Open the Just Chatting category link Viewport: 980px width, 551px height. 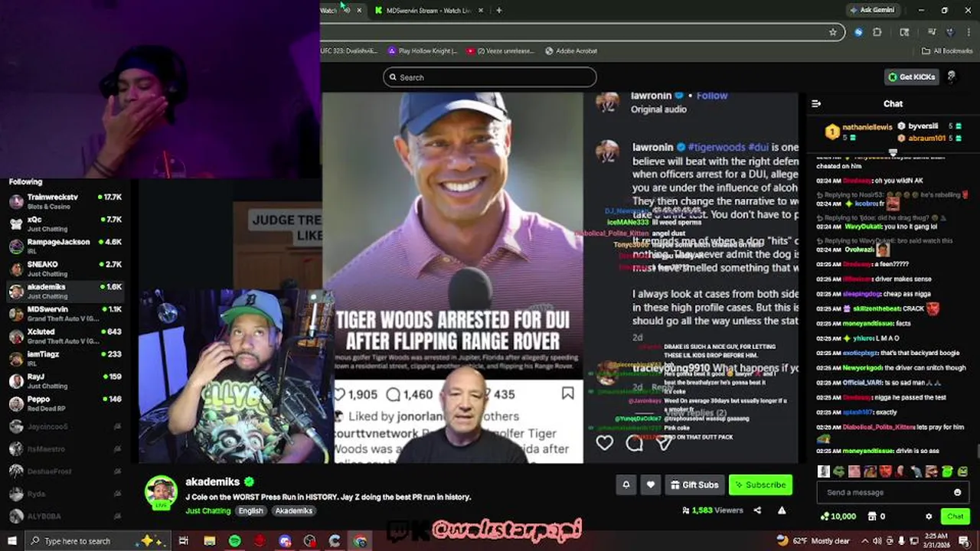[x=207, y=510]
